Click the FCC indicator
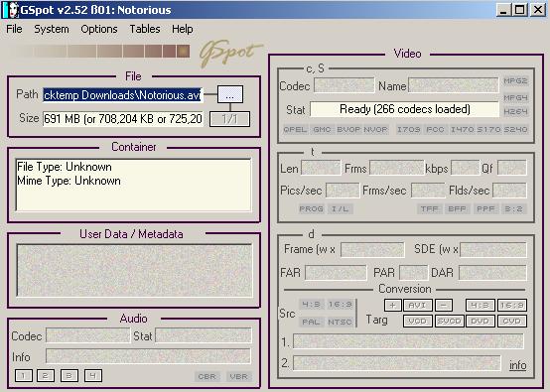The width and height of the screenshot is (550, 392). point(435,129)
